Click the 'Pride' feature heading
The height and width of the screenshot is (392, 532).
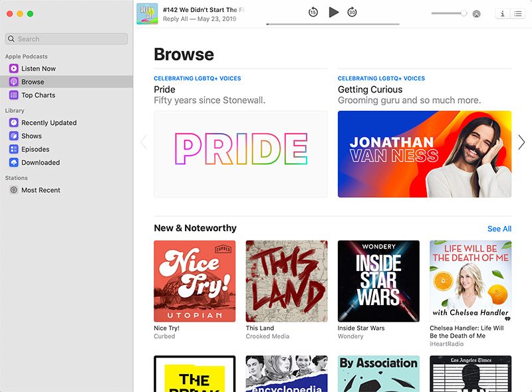pos(164,90)
